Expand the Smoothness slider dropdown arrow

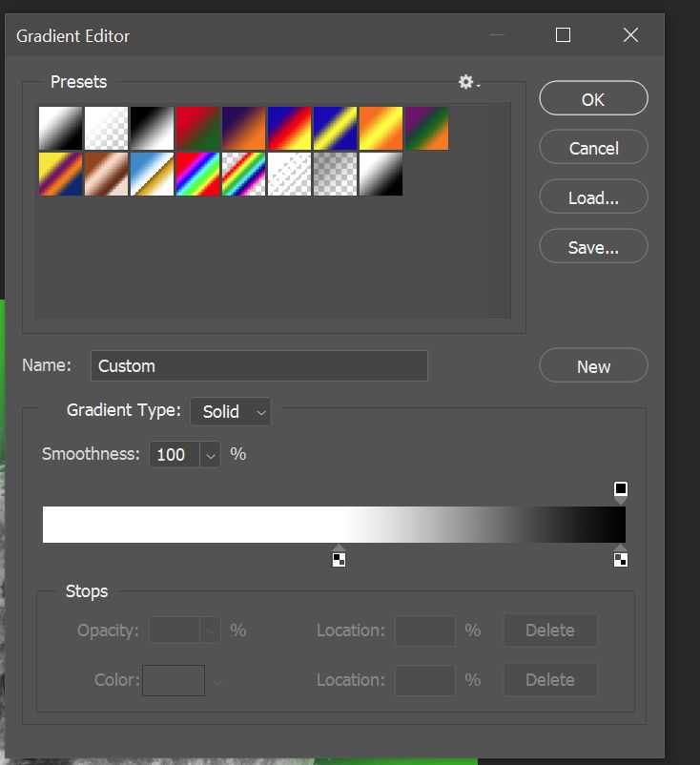pyautogui.click(x=210, y=455)
